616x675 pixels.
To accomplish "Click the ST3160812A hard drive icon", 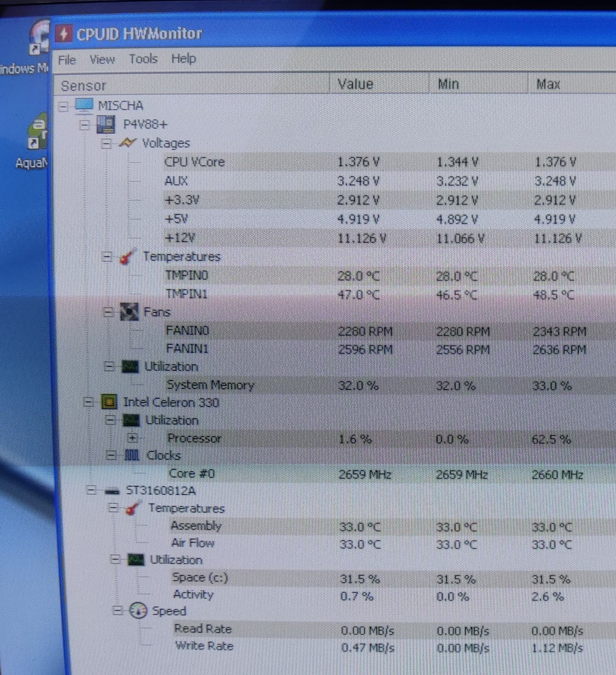I will click(112, 492).
